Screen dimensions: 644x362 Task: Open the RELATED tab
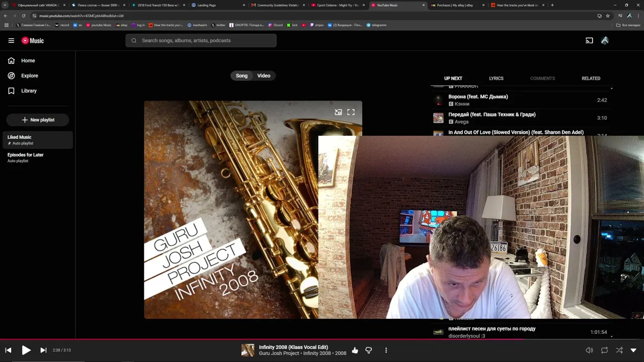[x=591, y=78]
